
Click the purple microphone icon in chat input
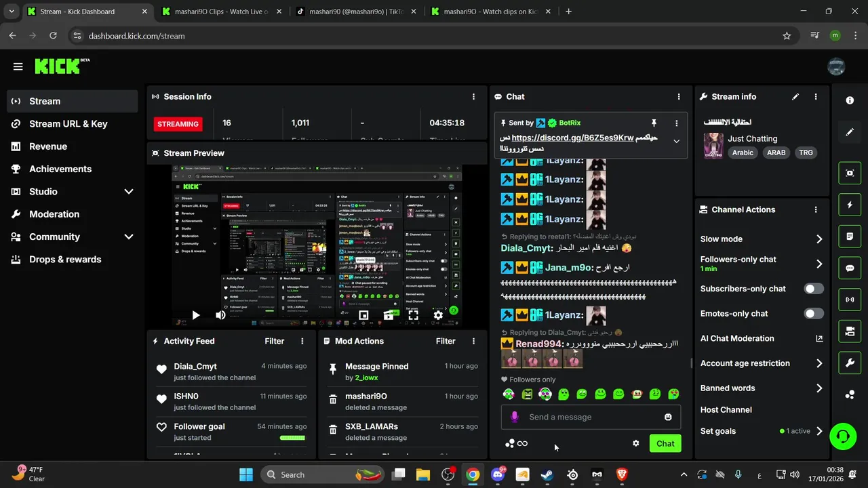[515, 418]
